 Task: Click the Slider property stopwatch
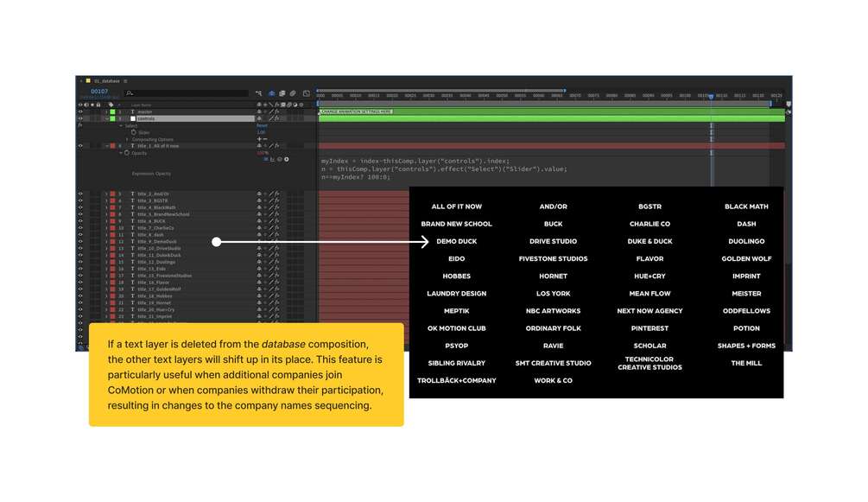133,132
